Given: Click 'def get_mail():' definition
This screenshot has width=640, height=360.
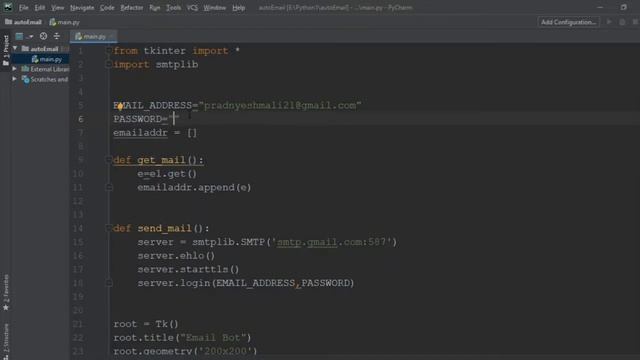Looking at the screenshot, I should 158,160.
